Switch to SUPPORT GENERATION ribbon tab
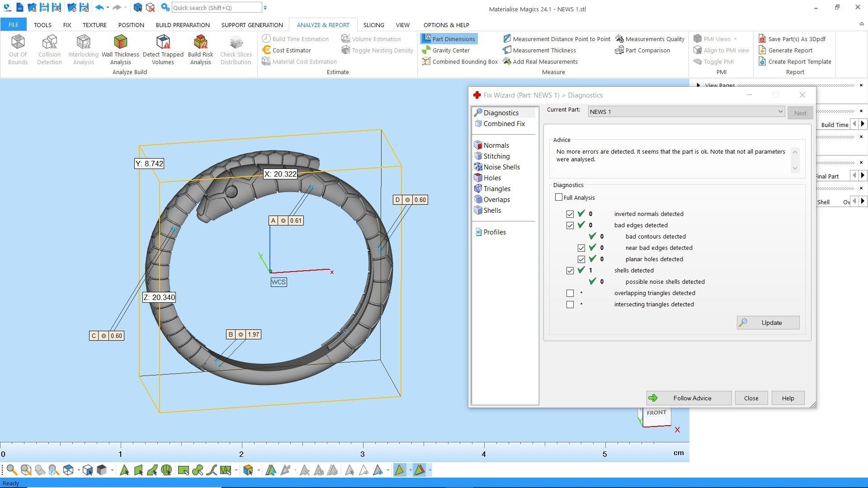The width and height of the screenshot is (868, 488). (x=252, y=25)
